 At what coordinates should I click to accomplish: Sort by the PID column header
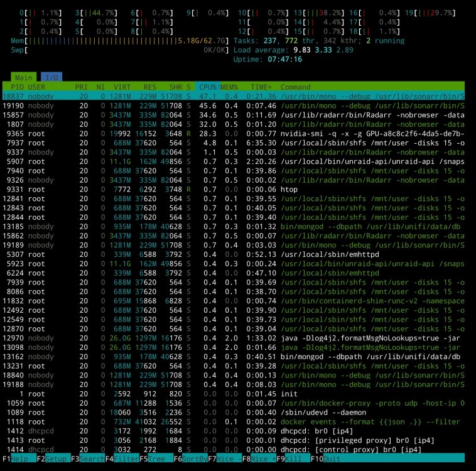click(17, 87)
